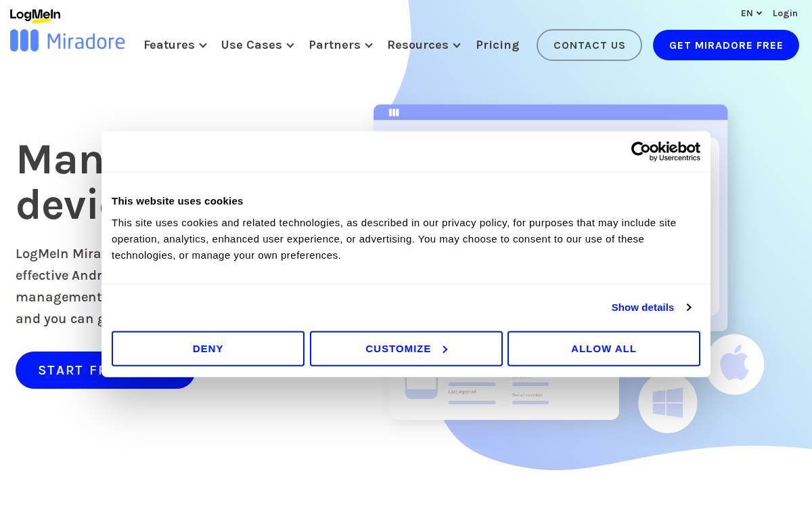Expand the Partners menu
This screenshot has width=812, height=508.
(x=341, y=45)
